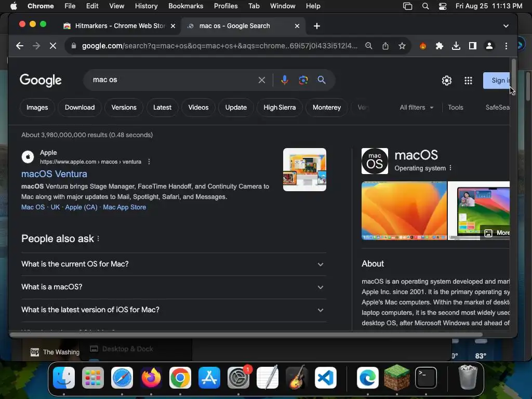Bookmark this page with the star icon
The width and height of the screenshot is (532, 399).
[x=402, y=46]
